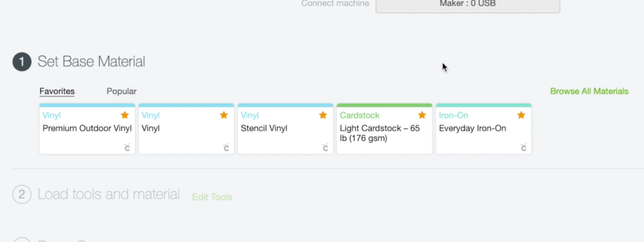Screen dimensions: 644x242
Task: Open Browse All Materials
Action: 590,92
